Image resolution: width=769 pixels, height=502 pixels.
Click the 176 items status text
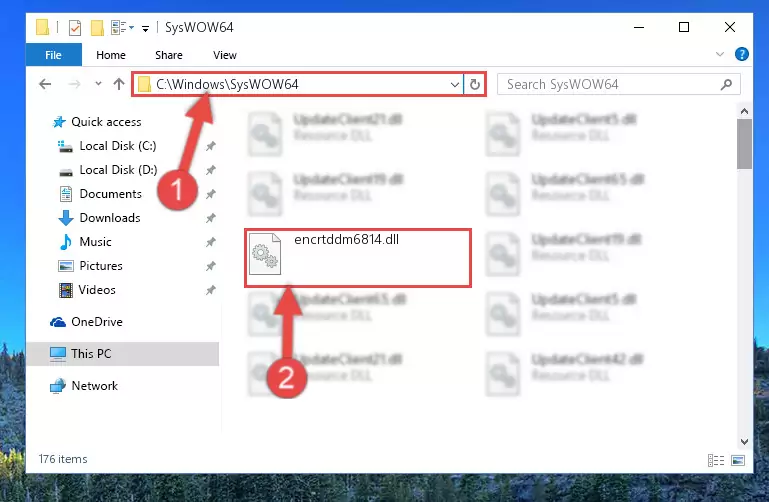(63, 459)
